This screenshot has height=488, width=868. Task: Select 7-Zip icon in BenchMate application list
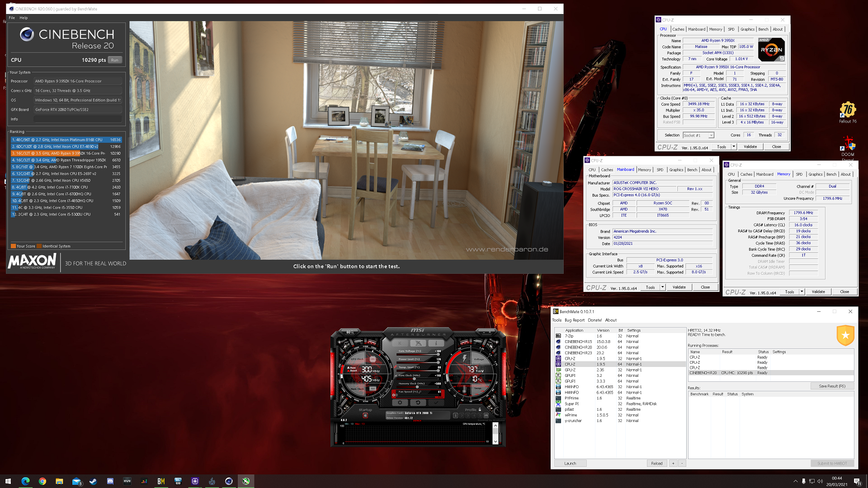tap(558, 336)
